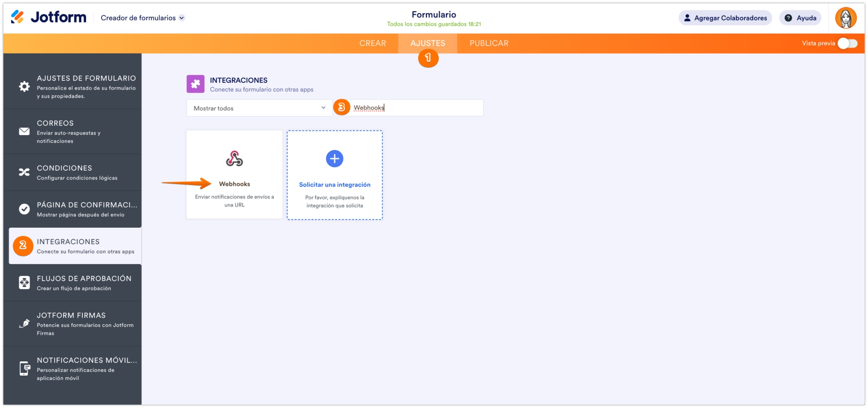The width and height of the screenshot is (868, 408).
Task: Switch to the CREAR tab
Action: [373, 43]
